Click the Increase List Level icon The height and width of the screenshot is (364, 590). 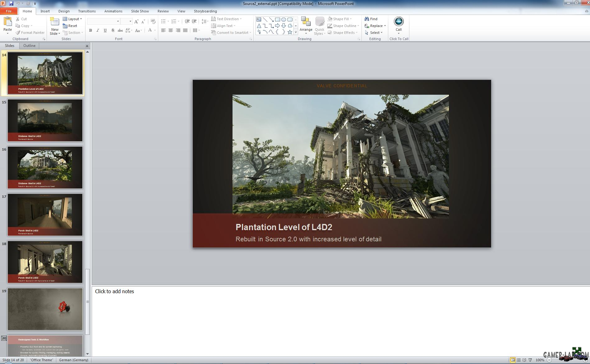pyautogui.click(x=194, y=21)
